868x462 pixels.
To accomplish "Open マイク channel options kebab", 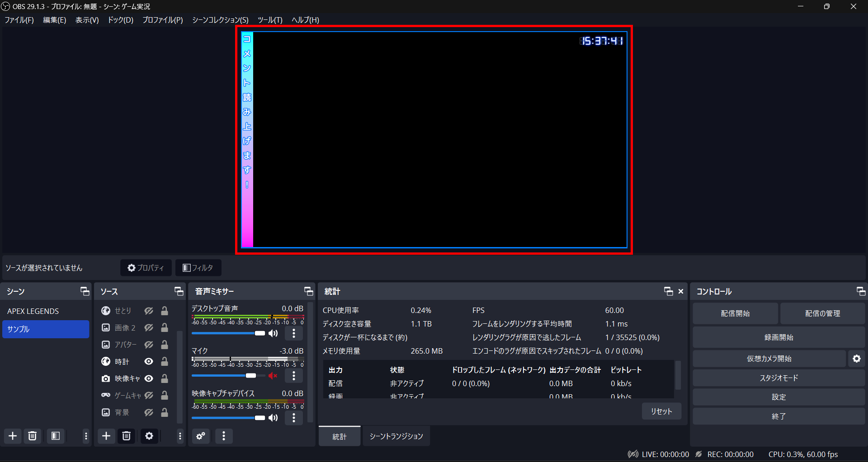I will pyautogui.click(x=294, y=376).
